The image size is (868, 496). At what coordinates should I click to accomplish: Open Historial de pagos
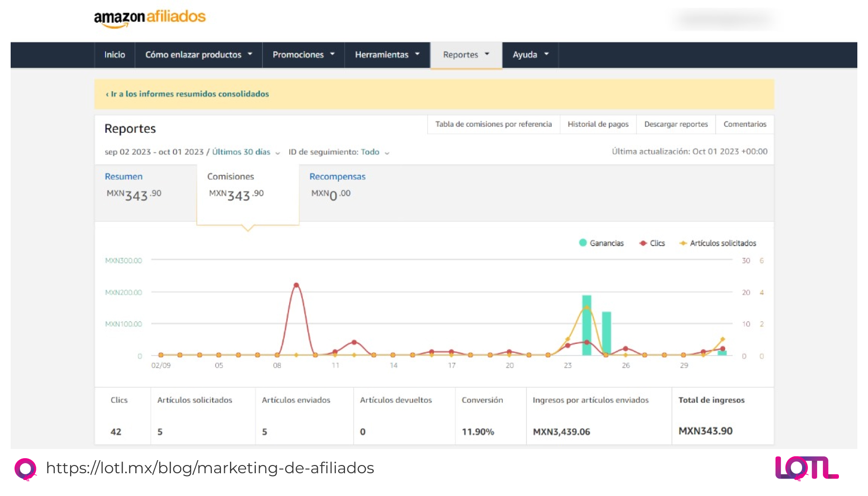click(x=598, y=124)
